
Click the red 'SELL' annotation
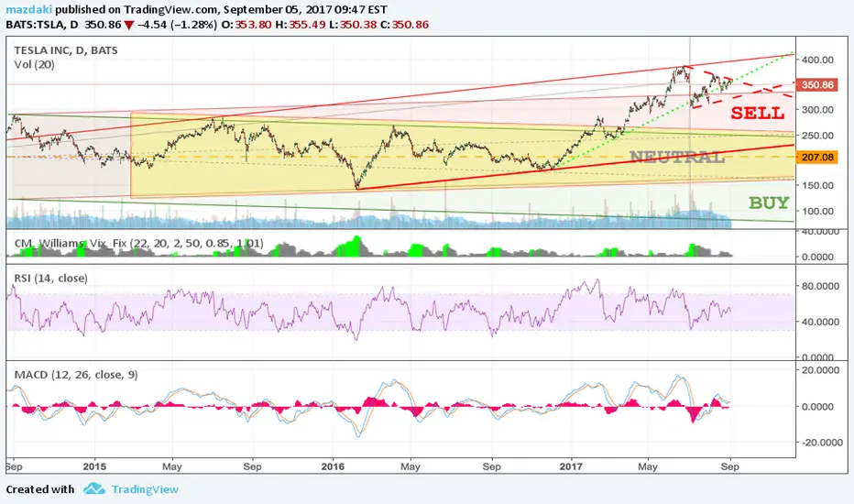758,113
